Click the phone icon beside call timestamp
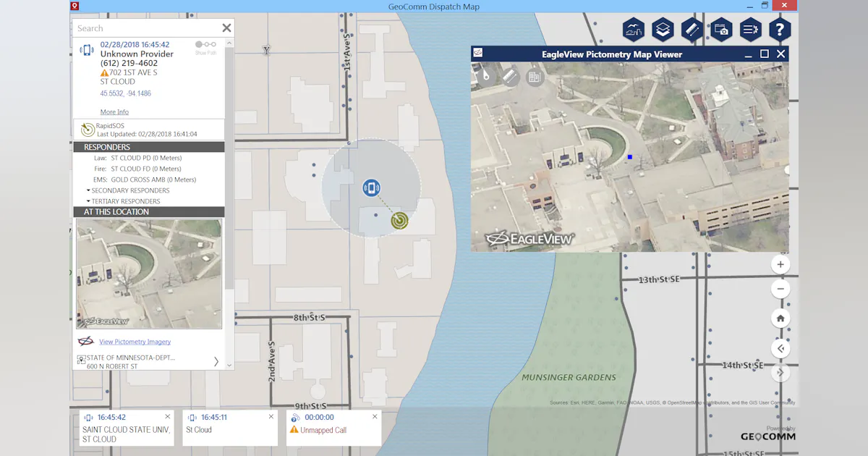The image size is (868, 456). (87, 50)
